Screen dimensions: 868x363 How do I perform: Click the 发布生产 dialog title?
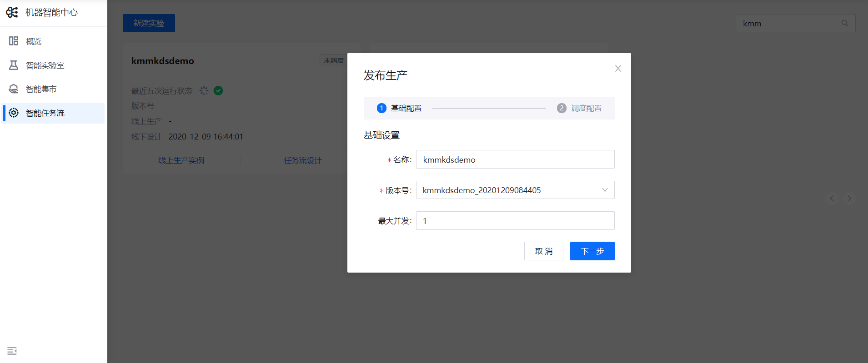[385, 75]
